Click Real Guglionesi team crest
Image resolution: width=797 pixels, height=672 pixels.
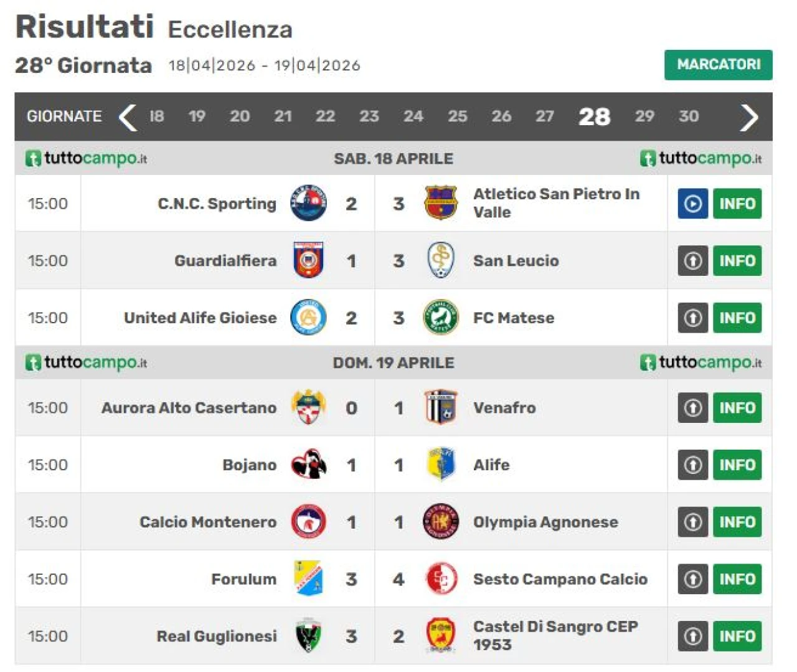pyautogui.click(x=309, y=636)
